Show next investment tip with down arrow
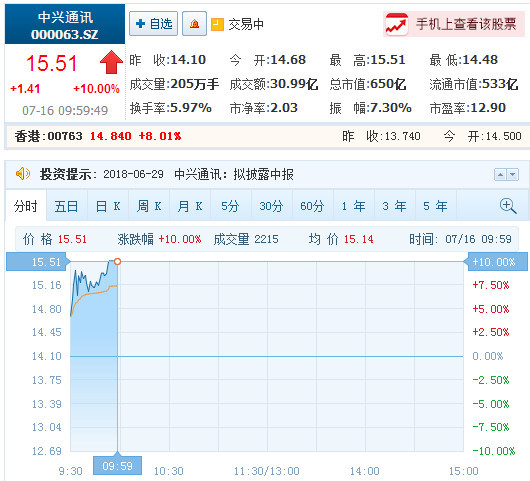This screenshot has width=530, height=481. pos(512,175)
